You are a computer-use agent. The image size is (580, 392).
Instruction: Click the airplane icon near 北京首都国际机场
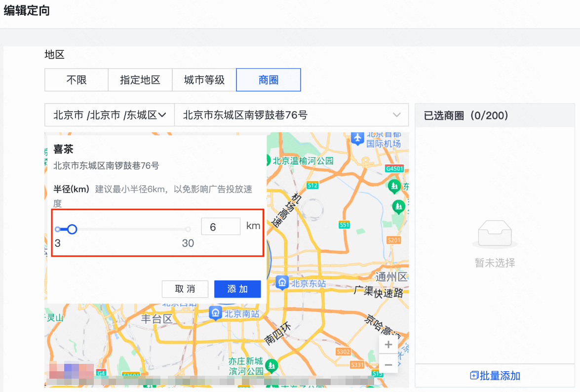point(357,138)
